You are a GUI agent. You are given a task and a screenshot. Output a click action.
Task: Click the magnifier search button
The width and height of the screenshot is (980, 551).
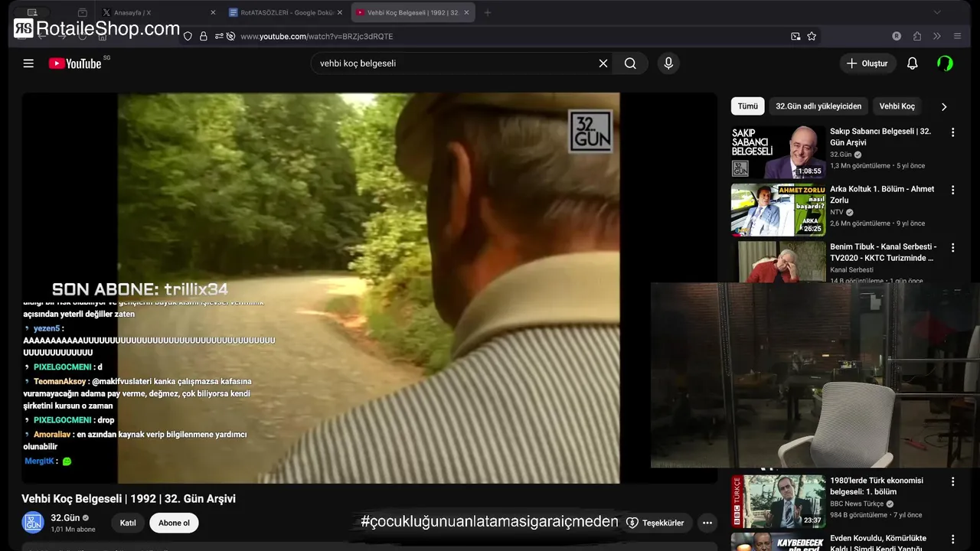pos(630,64)
